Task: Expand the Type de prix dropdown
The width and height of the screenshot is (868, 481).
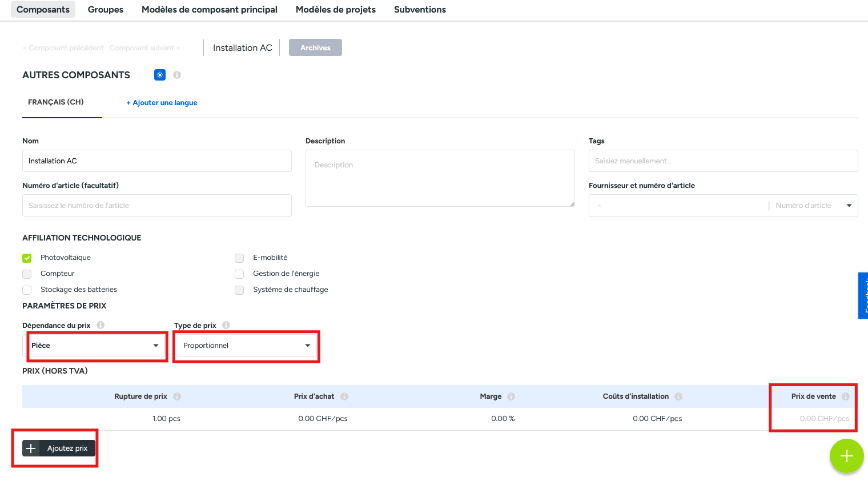Action: coord(246,346)
